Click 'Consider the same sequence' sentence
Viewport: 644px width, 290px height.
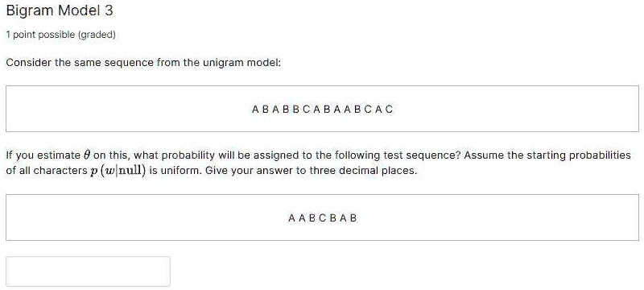[x=143, y=64]
